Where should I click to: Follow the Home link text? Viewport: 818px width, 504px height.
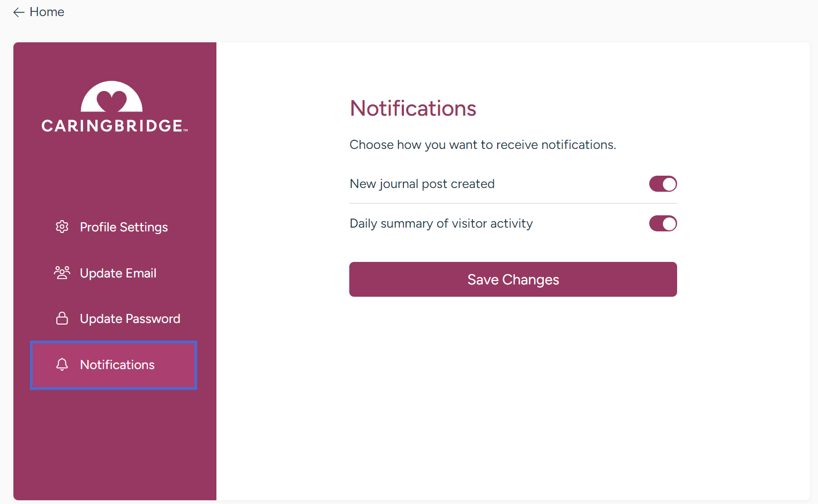pyautogui.click(x=47, y=12)
